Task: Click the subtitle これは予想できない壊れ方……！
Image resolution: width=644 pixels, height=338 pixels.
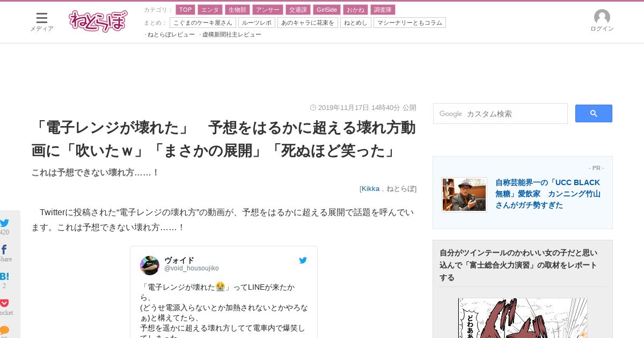Action: click(x=96, y=173)
